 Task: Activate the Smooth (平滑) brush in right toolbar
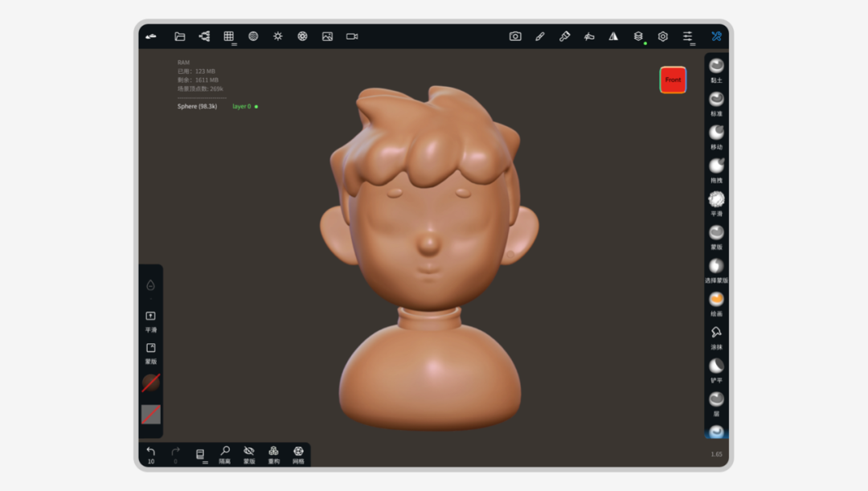[x=716, y=199]
